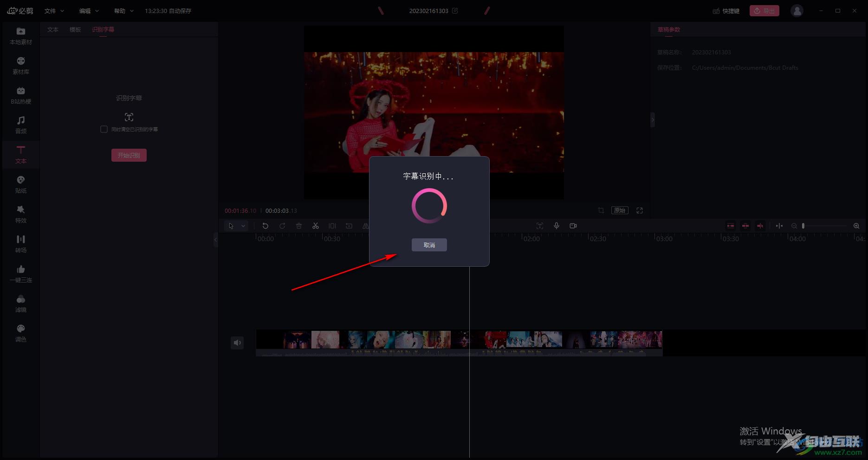Click 导出 export button
This screenshot has width=868, height=460.
click(x=764, y=11)
